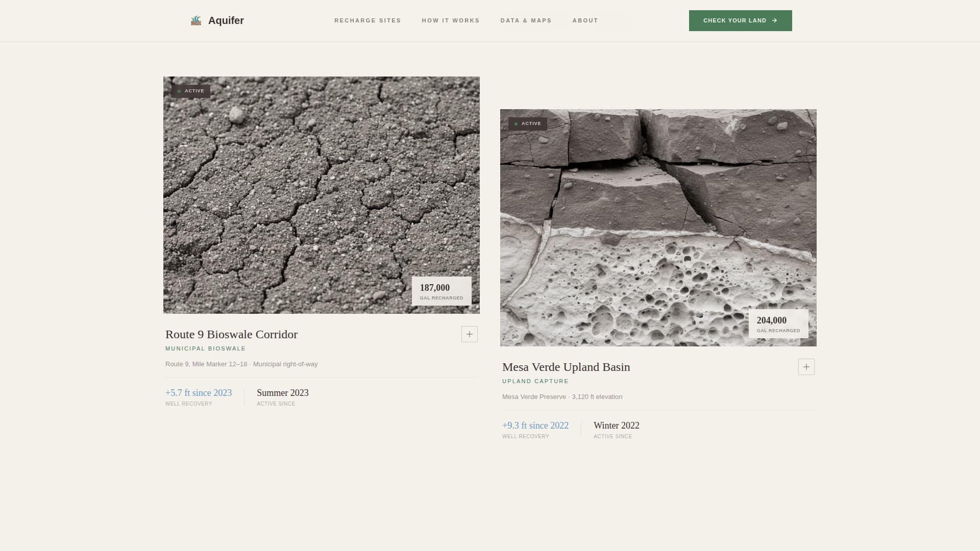The height and width of the screenshot is (551, 980).
Task: Open the expand icon on Route 9 Bioswale card
Action: click(469, 334)
